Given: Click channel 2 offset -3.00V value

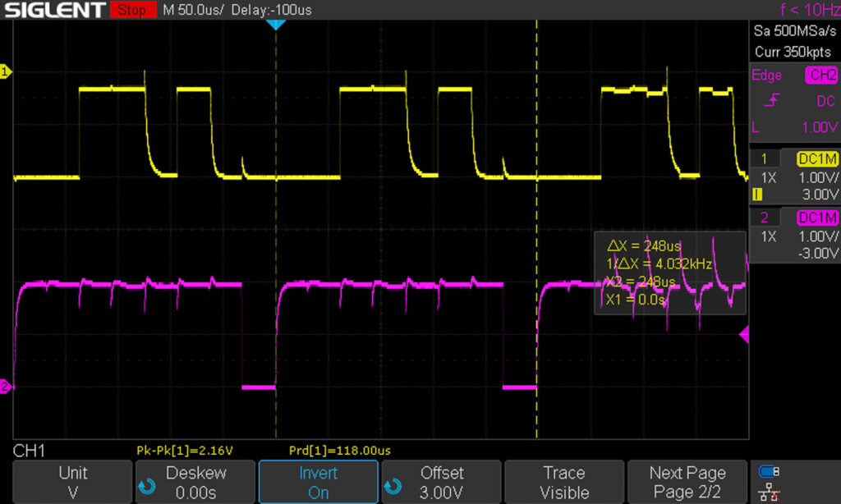Looking at the screenshot, I should [x=818, y=253].
